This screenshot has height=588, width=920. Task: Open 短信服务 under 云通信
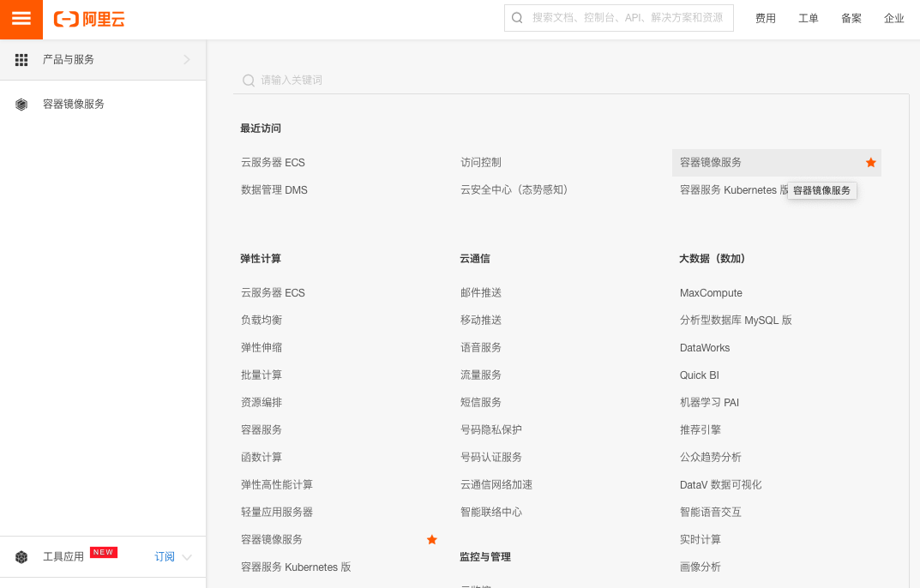tap(480, 402)
